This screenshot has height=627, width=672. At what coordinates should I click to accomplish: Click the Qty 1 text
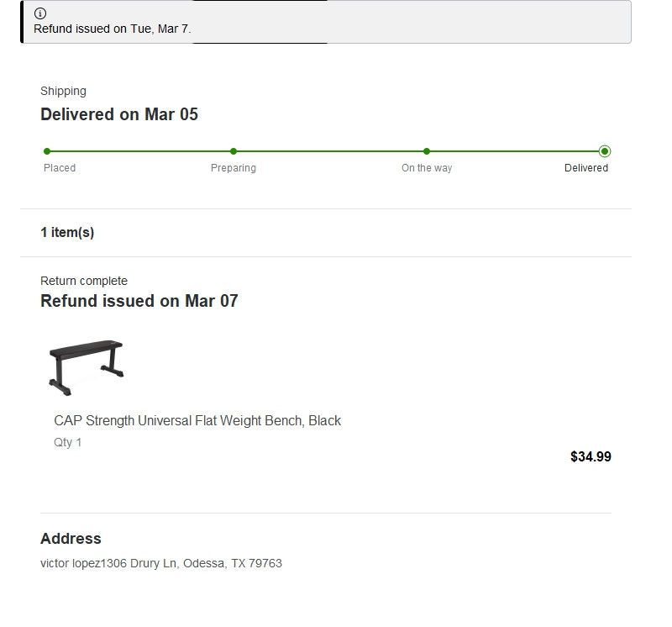pyautogui.click(x=68, y=442)
